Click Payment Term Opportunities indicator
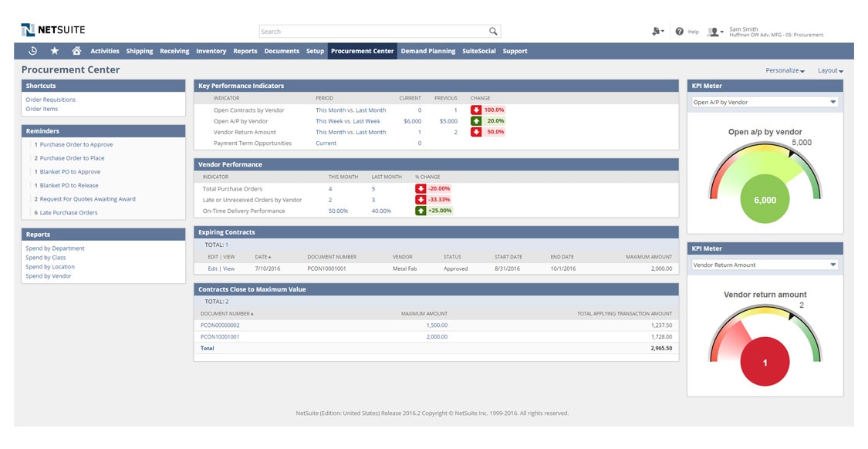This screenshot has width=868, height=449. 252,143
